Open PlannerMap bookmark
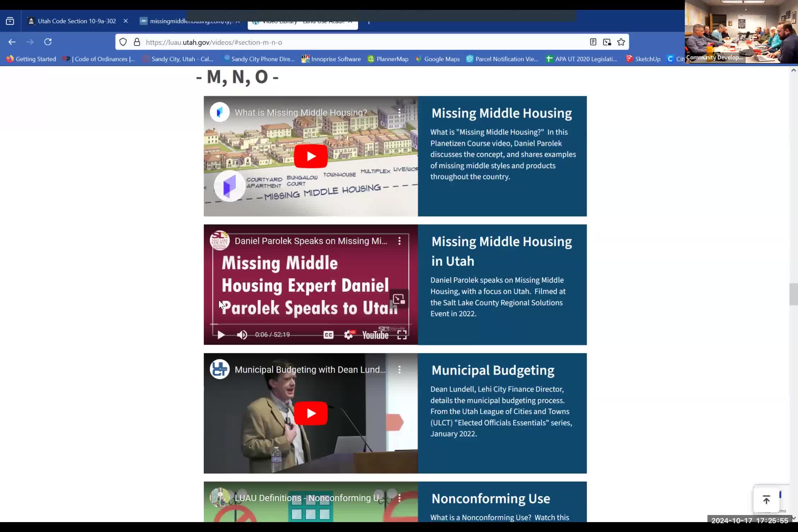The height and width of the screenshot is (532, 798). pos(388,59)
